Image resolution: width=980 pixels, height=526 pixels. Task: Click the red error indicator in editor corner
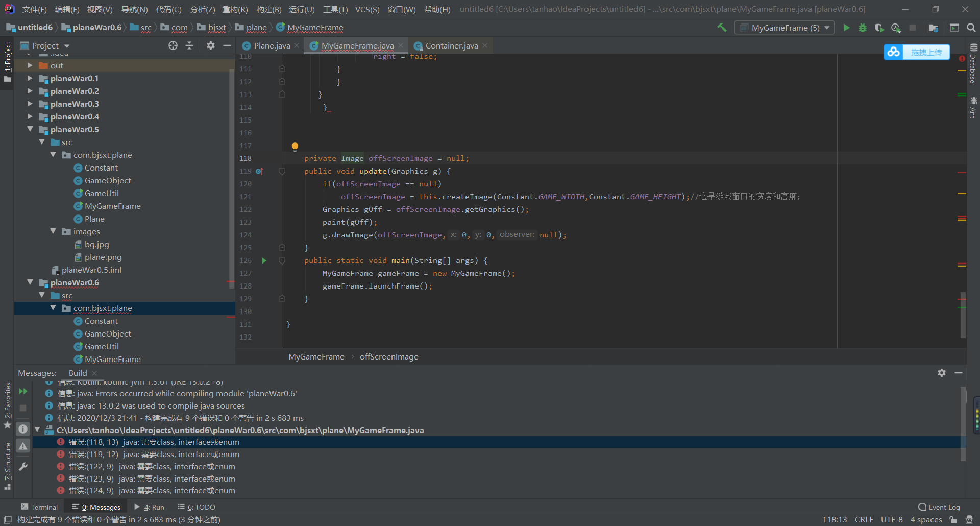[962, 59]
